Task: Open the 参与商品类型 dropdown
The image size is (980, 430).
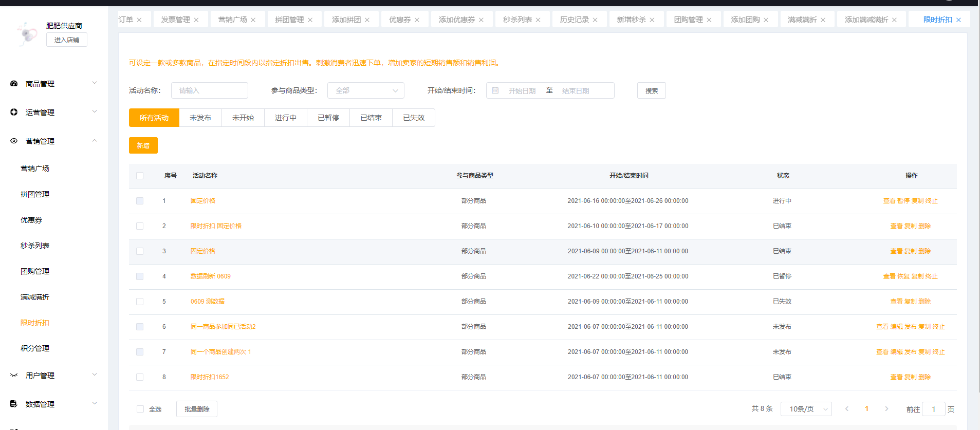Action: coord(365,90)
